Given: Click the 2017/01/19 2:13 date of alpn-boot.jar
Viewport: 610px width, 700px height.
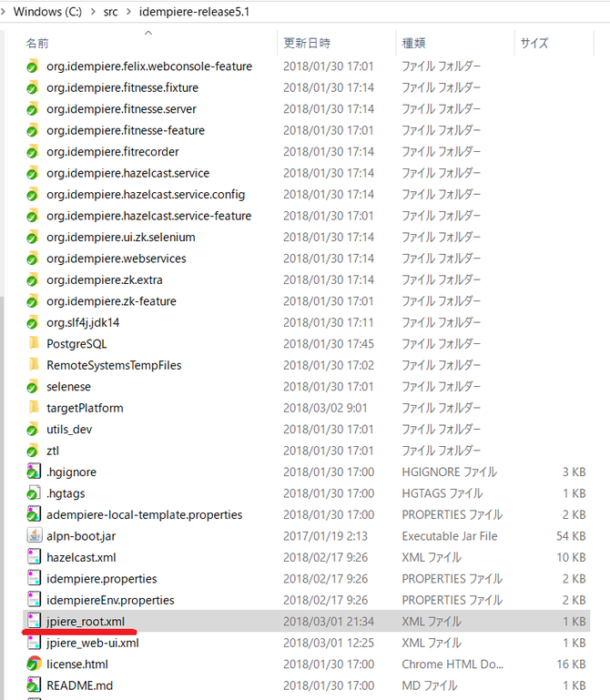Looking at the screenshot, I should 325,536.
